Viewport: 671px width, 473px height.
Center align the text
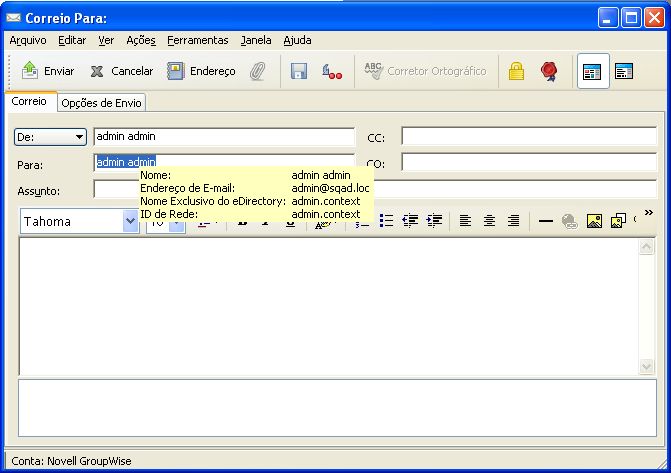(x=489, y=221)
